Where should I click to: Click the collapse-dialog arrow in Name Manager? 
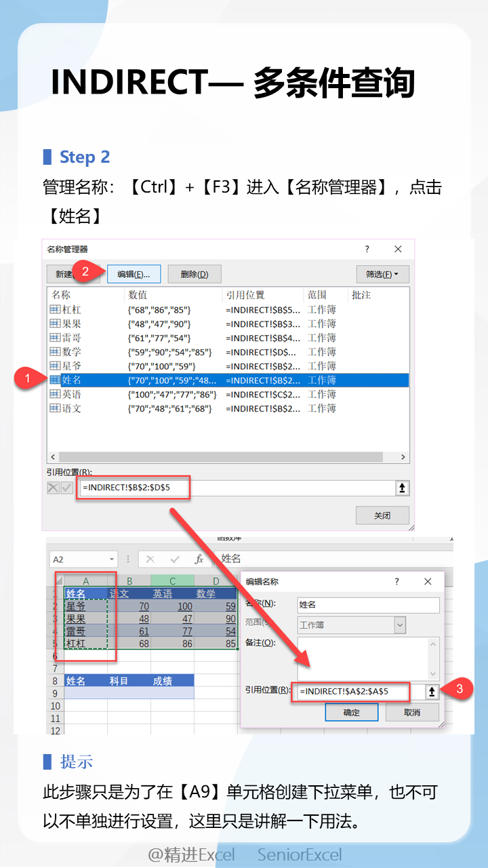[403, 488]
